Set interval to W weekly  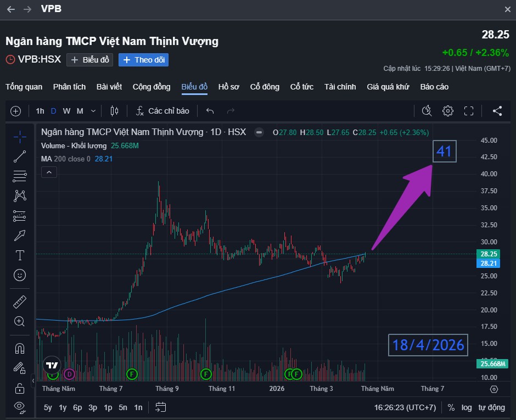pos(66,111)
